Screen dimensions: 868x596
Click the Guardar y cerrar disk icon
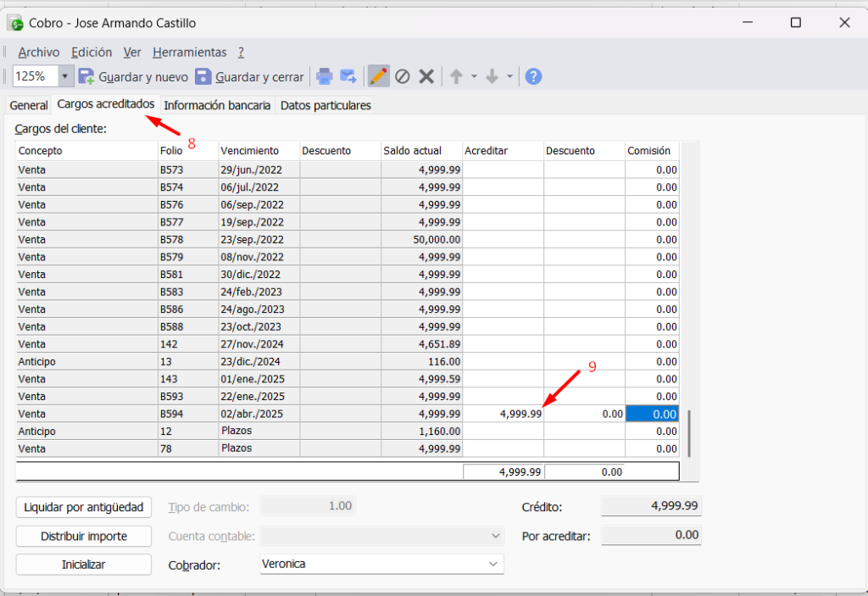(203, 77)
